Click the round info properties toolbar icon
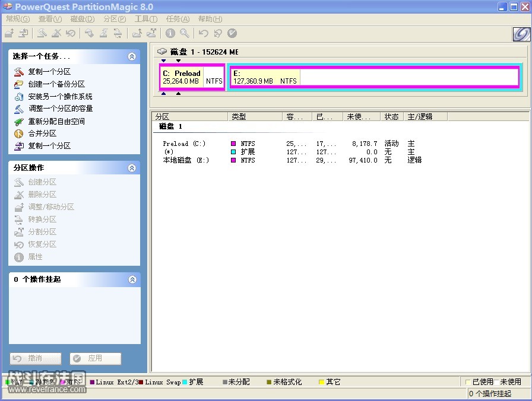Viewport: 532px width, 401px height. (170, 33)
